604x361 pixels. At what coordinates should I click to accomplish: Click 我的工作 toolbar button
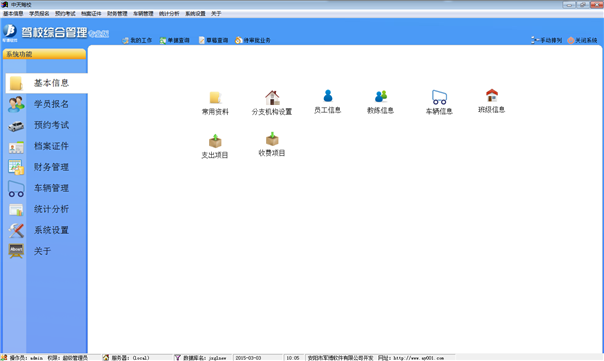[x=137, y=40]
